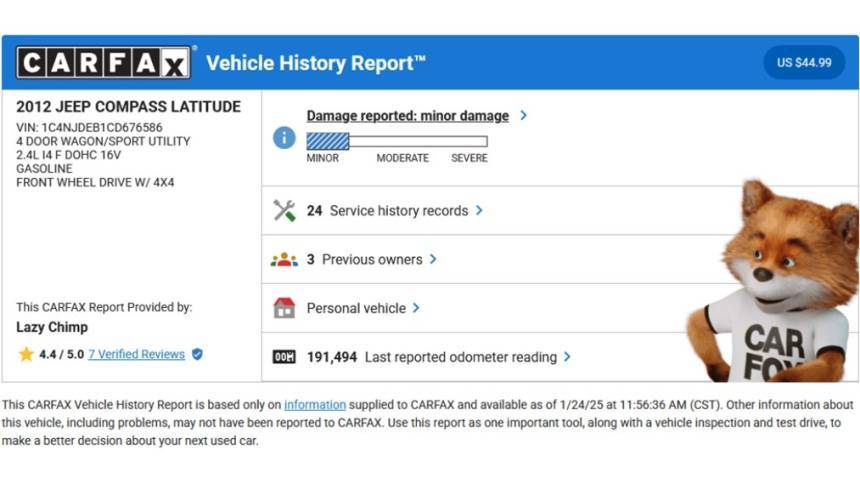860x484 pixels.
Task: Open 24 Service history records
Action: (x=387, y=211)
